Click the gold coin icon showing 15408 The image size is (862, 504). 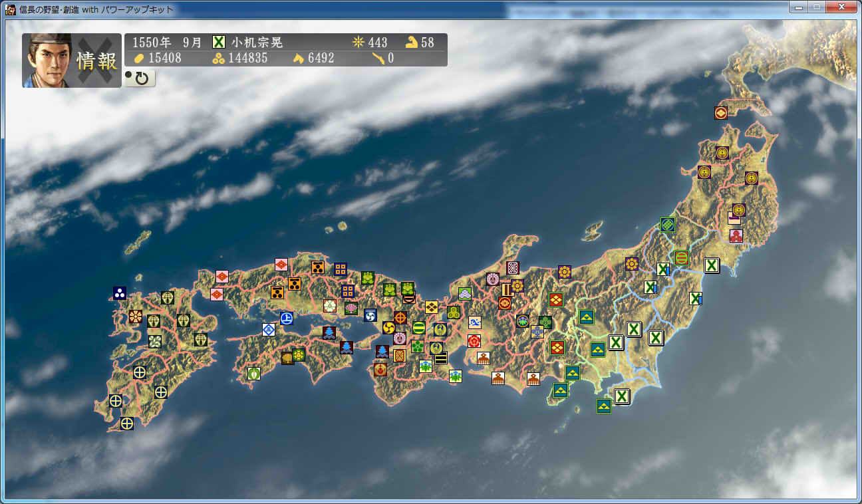pos(139,59)
